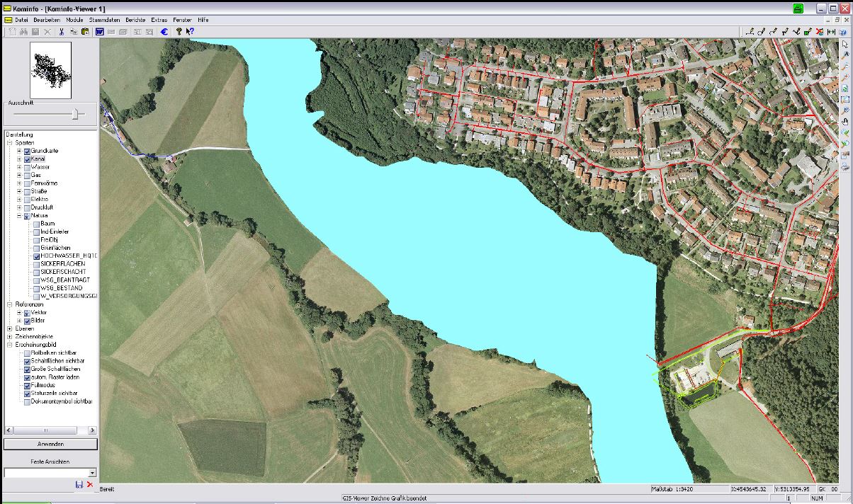Toggle Rollbalken sichtbar checkbox

click(x=27, y=353)
